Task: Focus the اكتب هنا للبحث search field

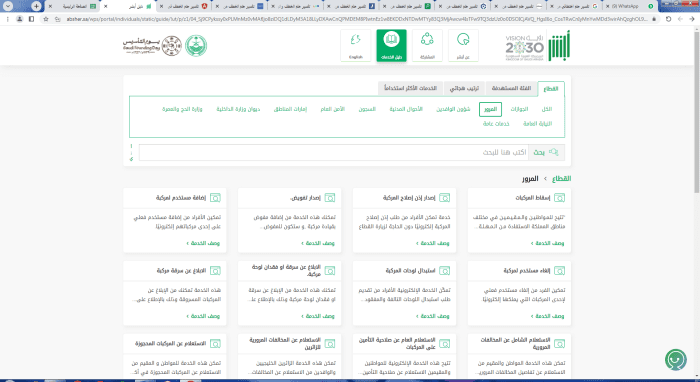Action: coord(333,152)
